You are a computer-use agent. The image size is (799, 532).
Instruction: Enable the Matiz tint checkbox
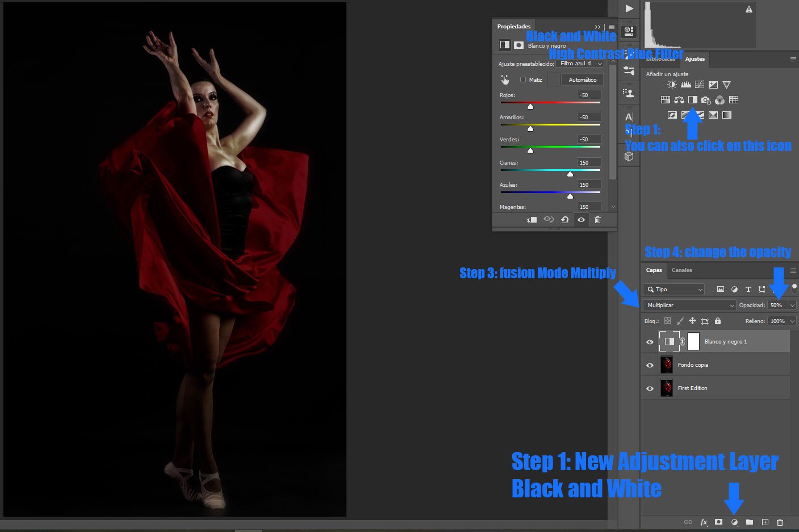pos(523,80)
